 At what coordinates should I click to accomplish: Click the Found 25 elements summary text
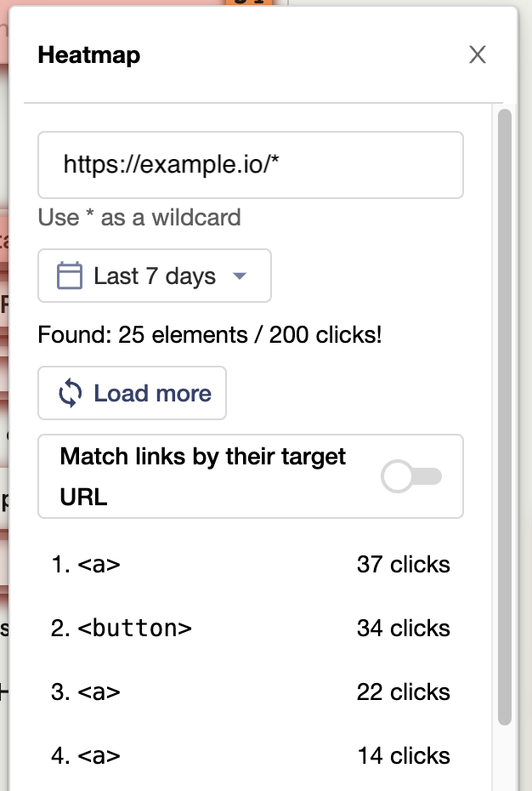tap(210, 334)
